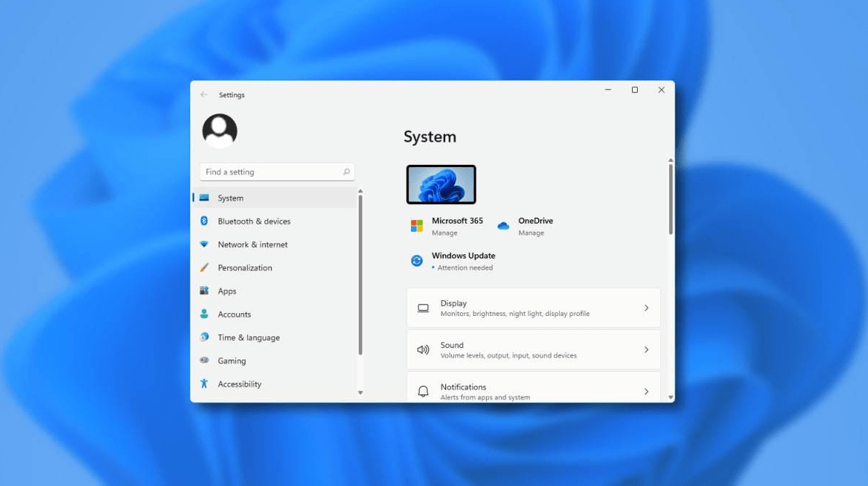Close the Settings window
Screen dimensions: 868x486
click(662, 89)
